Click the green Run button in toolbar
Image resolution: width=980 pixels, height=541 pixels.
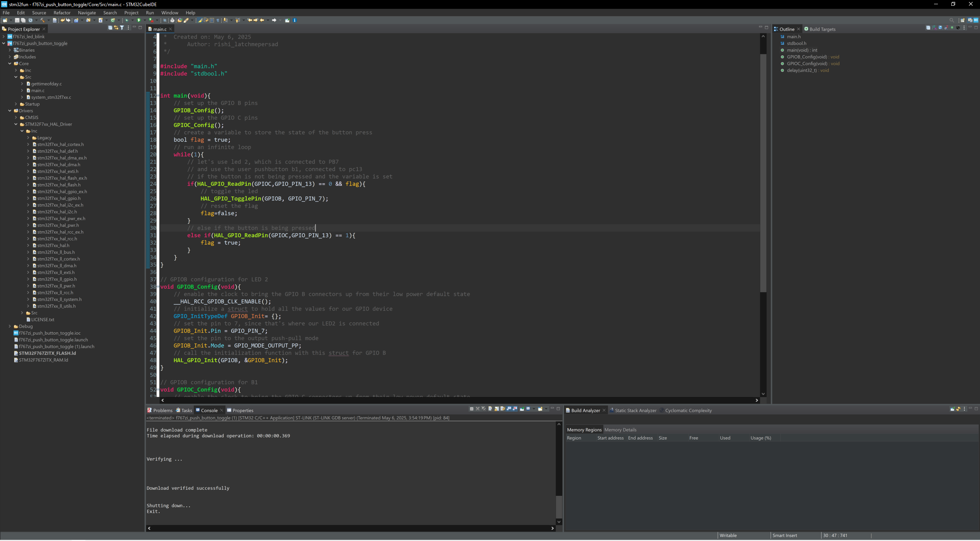tap(139, 20)
